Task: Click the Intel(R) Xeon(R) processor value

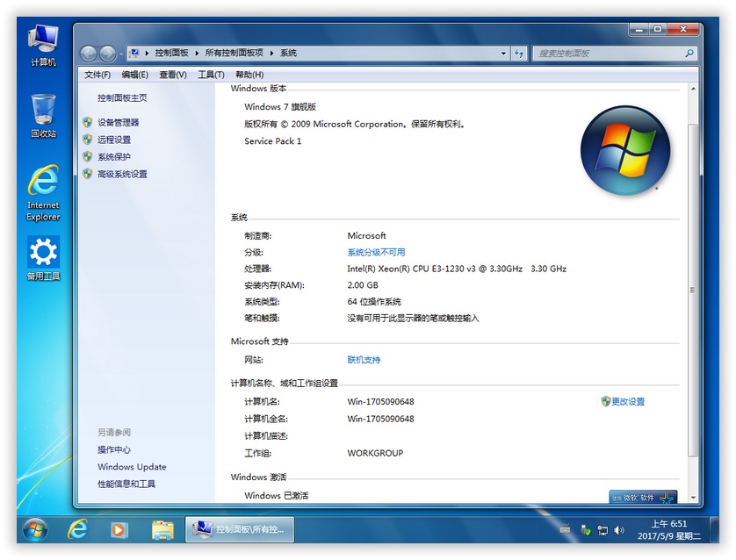Action: (457, 269)
